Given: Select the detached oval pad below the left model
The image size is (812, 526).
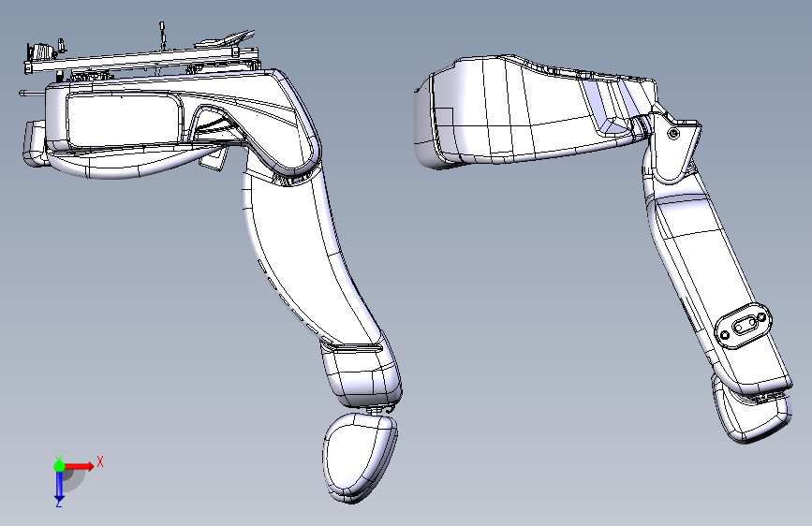Looking at the screenshot, I should (x=360, y=458).
